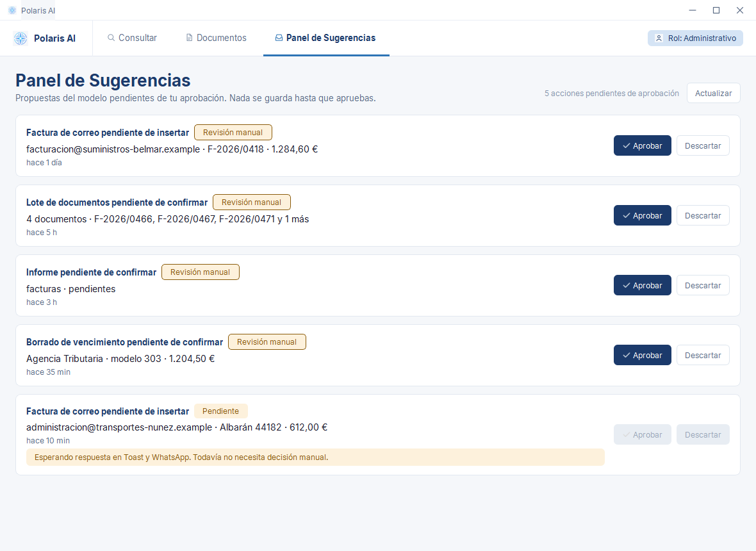Click the hace 10 min timestamp
This screenshot has height=551, width=756.
48,441
